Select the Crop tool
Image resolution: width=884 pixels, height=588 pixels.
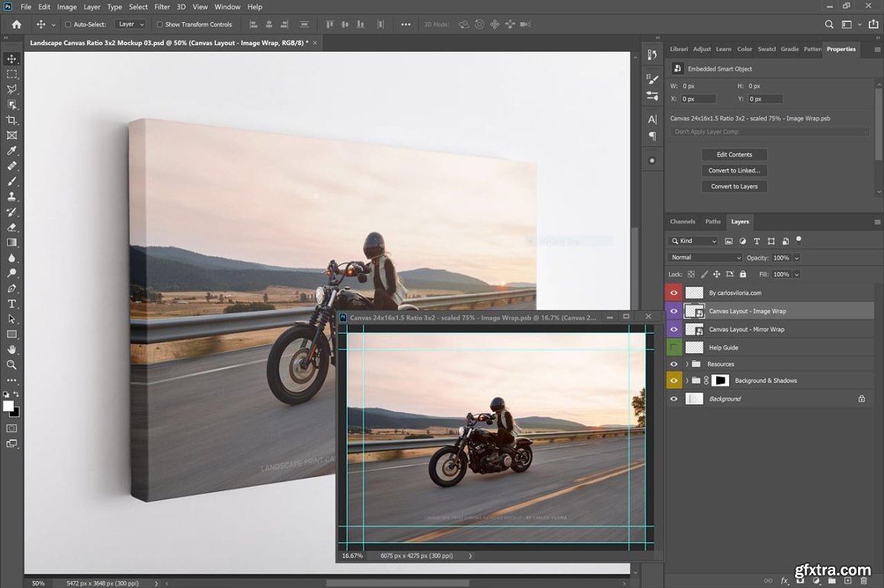pos(11,120)
